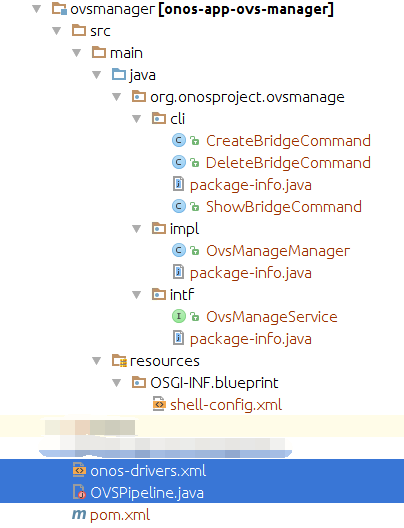Click the class icon beside CreateBridgeCommand
Viewport: 404px width, 528px height.
pos(179,140)
